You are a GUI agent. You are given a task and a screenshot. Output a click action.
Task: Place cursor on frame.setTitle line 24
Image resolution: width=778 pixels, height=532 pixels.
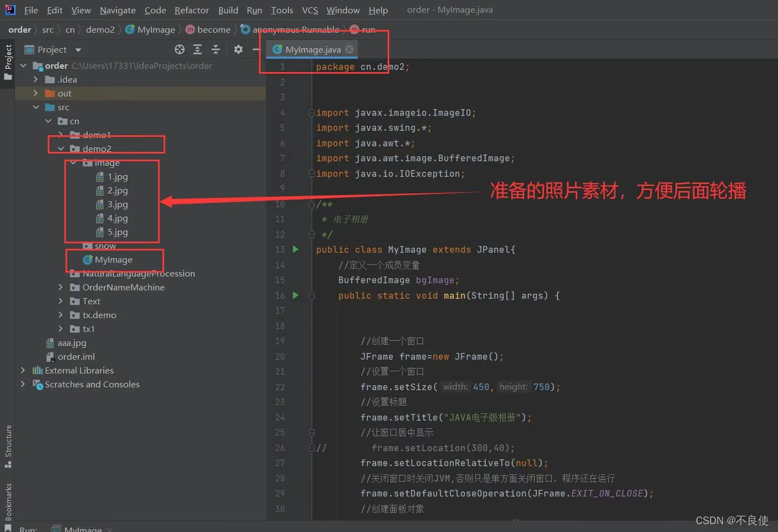tap(446, 417)
